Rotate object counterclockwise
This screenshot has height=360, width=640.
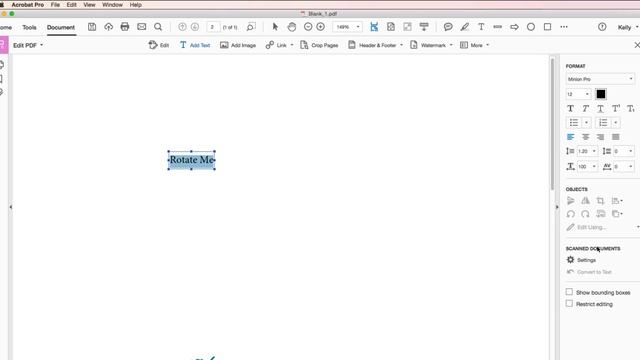pos(571,214)
